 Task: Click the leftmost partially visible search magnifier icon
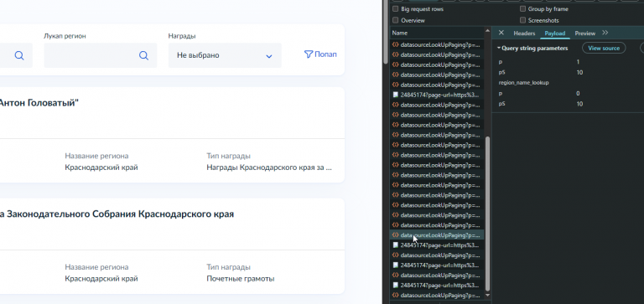click(x=19, y=55)
